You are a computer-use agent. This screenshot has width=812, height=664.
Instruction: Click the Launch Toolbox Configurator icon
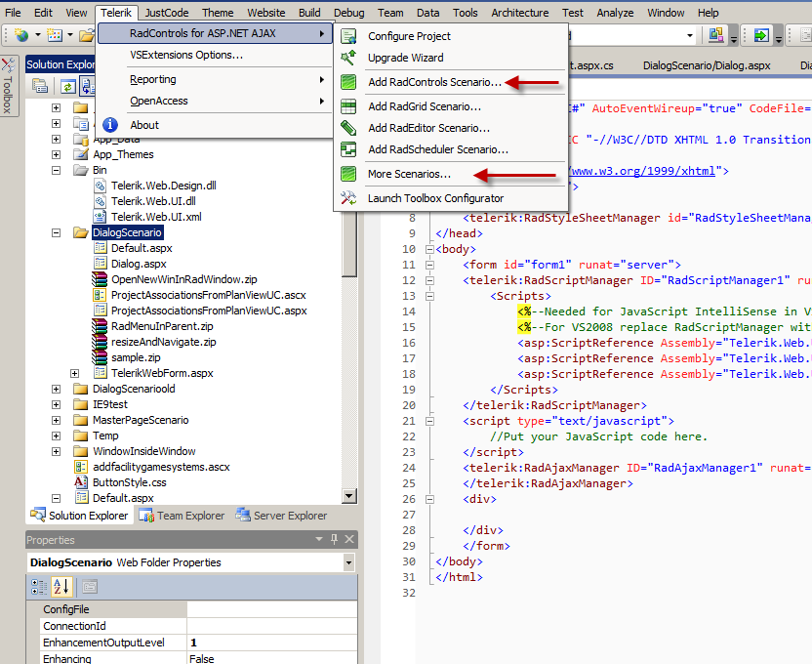click(348, 198)
